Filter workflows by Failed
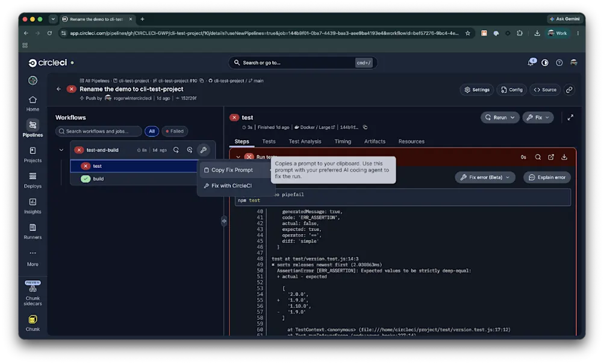Screen dimensions: 604x364 click(x=175, y=131)
